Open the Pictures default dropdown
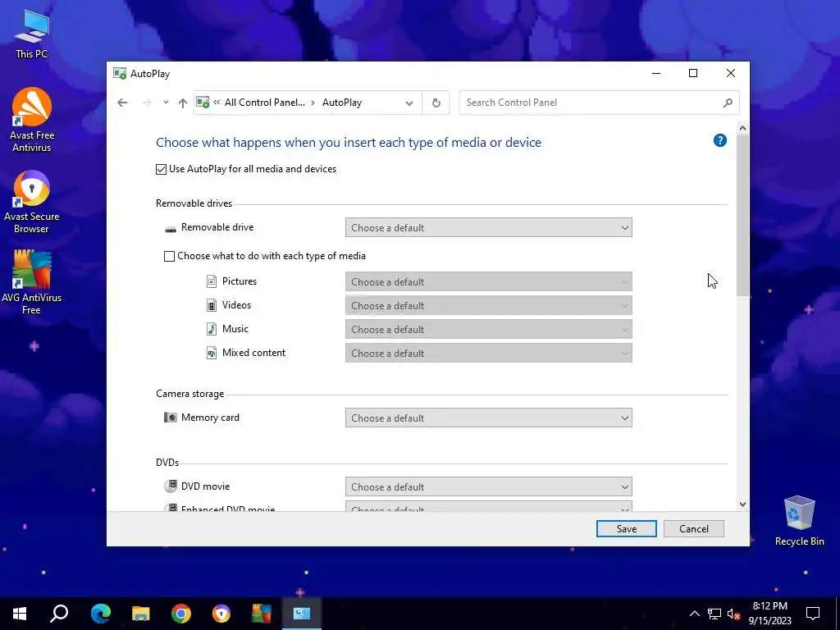This screenshot has height=630, width=840. [489, 282]
